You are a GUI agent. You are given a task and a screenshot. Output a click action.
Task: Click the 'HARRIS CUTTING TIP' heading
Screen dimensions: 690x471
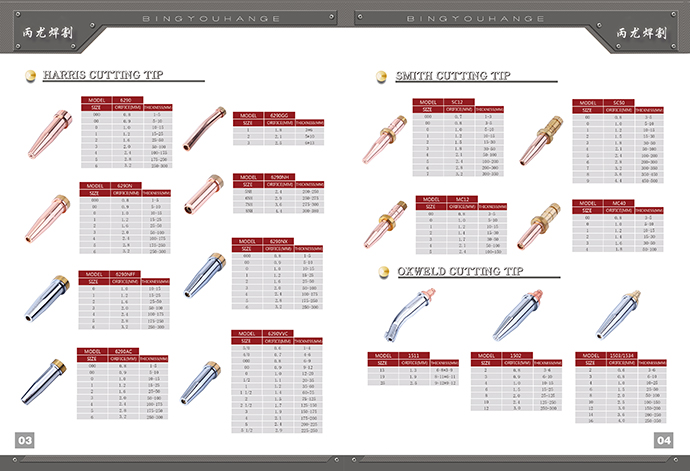103,75
